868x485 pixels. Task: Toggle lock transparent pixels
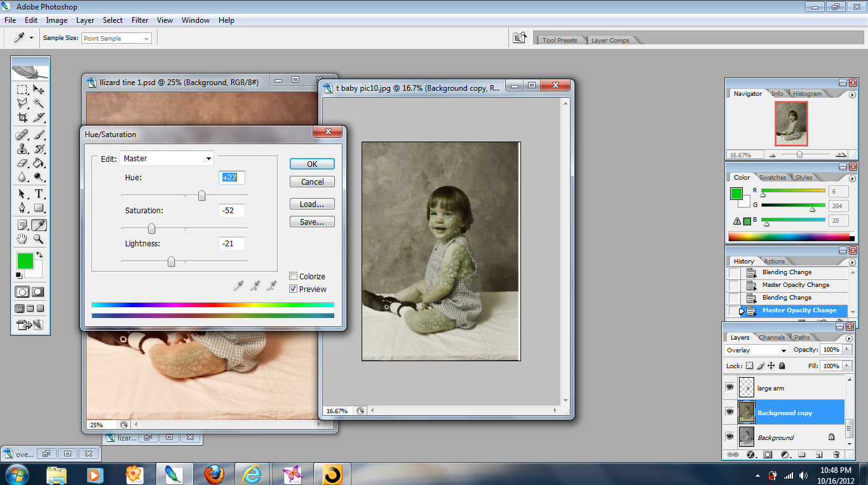(x=749, y=366)
